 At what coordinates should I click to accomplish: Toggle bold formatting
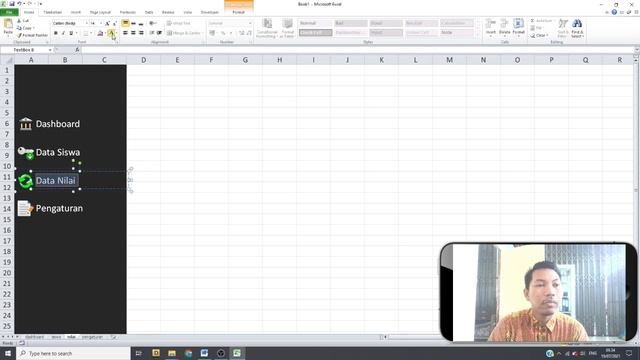56,33
